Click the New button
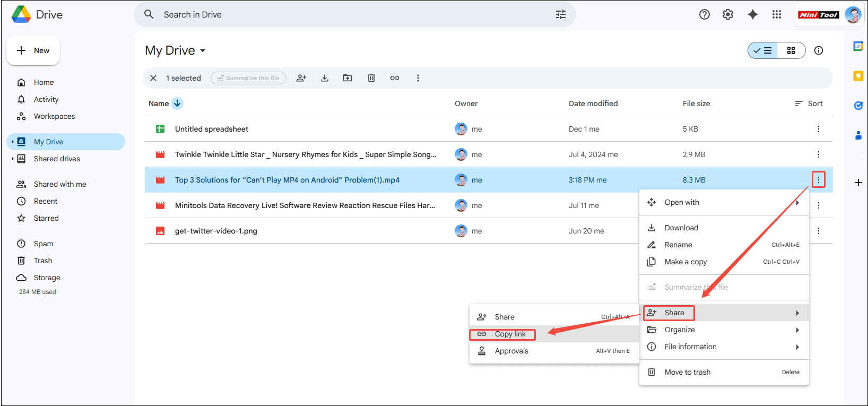The height and width of the screenshot is (406, 868). 33,50
